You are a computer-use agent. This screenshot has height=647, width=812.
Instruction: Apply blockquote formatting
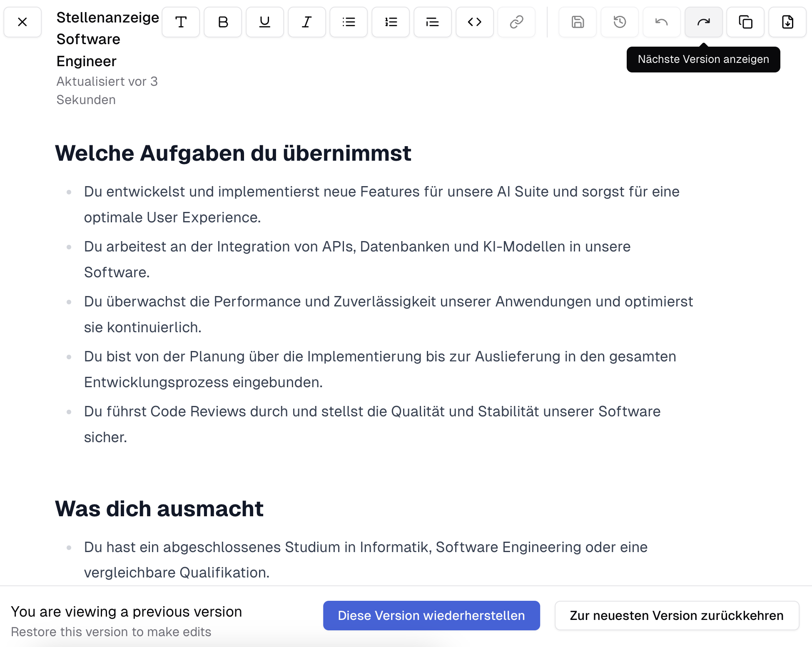[x=432, y=22]
